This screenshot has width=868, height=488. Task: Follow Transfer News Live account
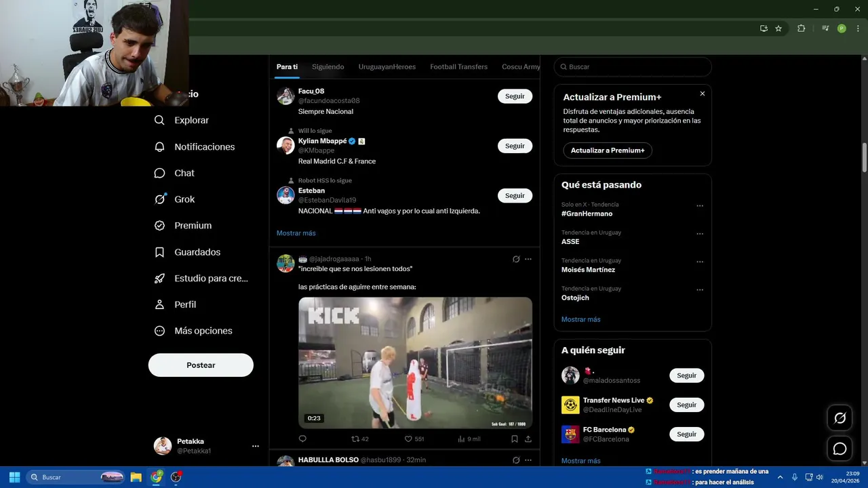pos(686,405)
